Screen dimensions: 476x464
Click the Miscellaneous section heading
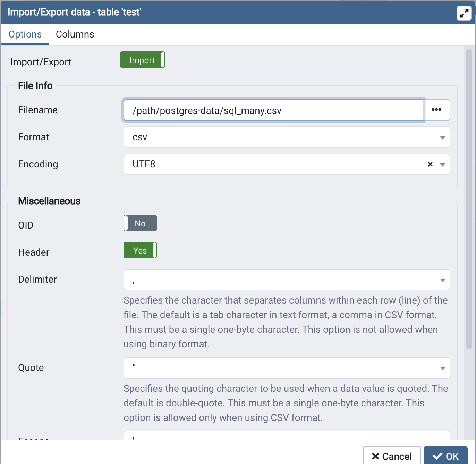(x=49, y=201)
